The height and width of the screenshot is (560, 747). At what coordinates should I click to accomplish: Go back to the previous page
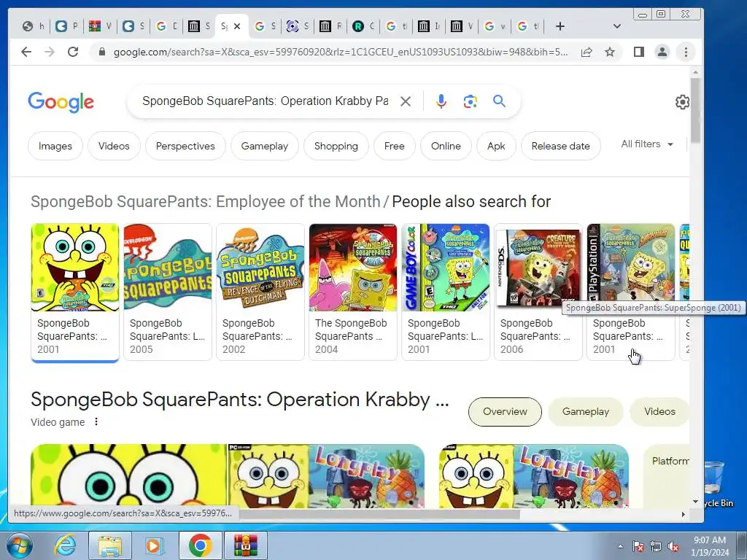tap(26, 52)
